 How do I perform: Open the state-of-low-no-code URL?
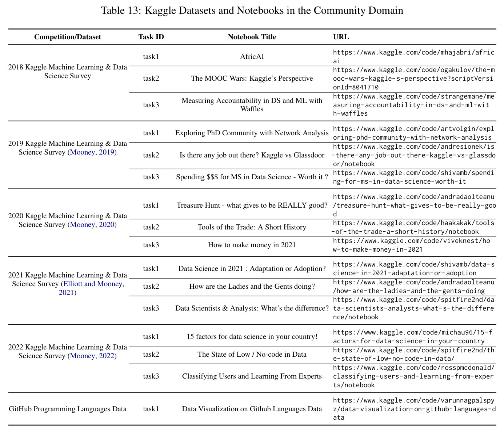coord(414,355)
